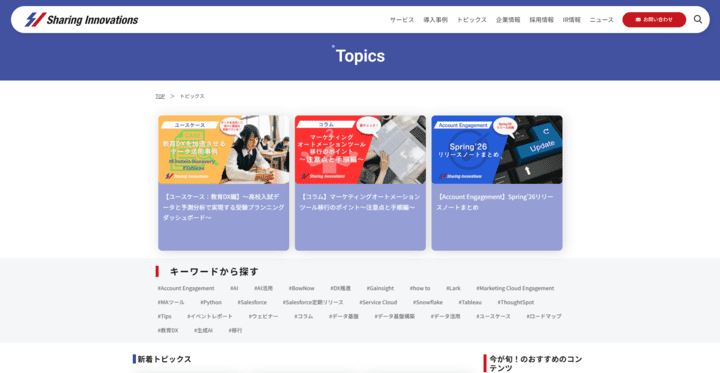Open the トピックス nav item
The width and height of the screenshot is (720, 373).
tap(472, 20)
